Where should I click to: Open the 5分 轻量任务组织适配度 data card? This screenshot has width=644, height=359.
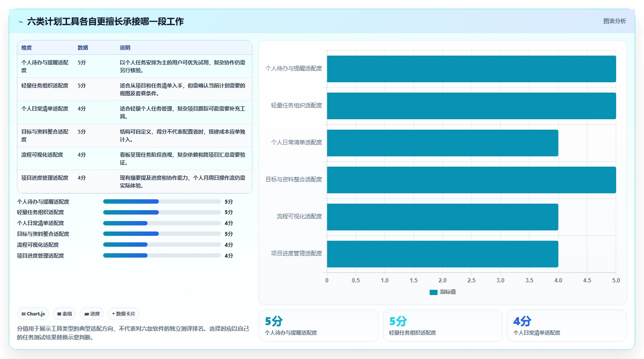tap(443, 325)
